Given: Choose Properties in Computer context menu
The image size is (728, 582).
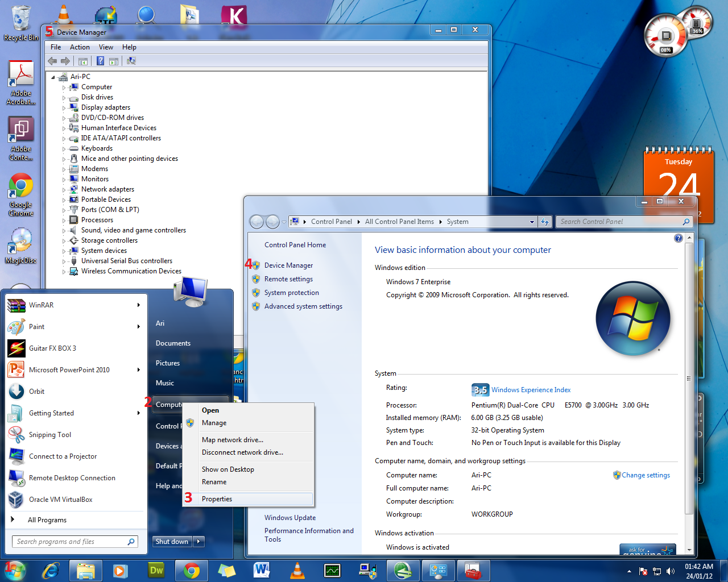Looking at the screenshot, I should click(248, 499).
